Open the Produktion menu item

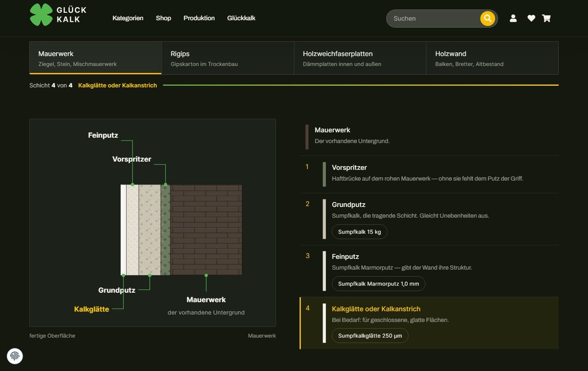tap(199, 18)
